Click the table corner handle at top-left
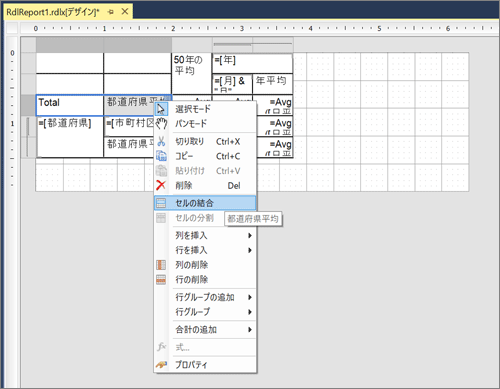 (x=28, y=45)
